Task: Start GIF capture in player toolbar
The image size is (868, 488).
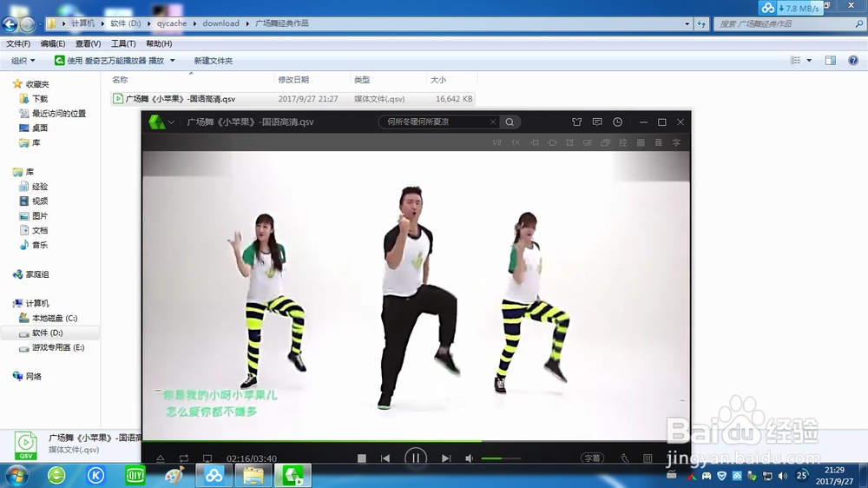Action: click(x=588, y=143)
